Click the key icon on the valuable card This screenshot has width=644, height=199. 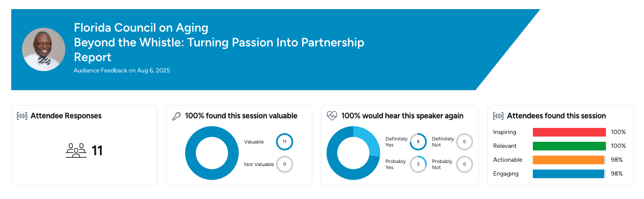[176, 116]
